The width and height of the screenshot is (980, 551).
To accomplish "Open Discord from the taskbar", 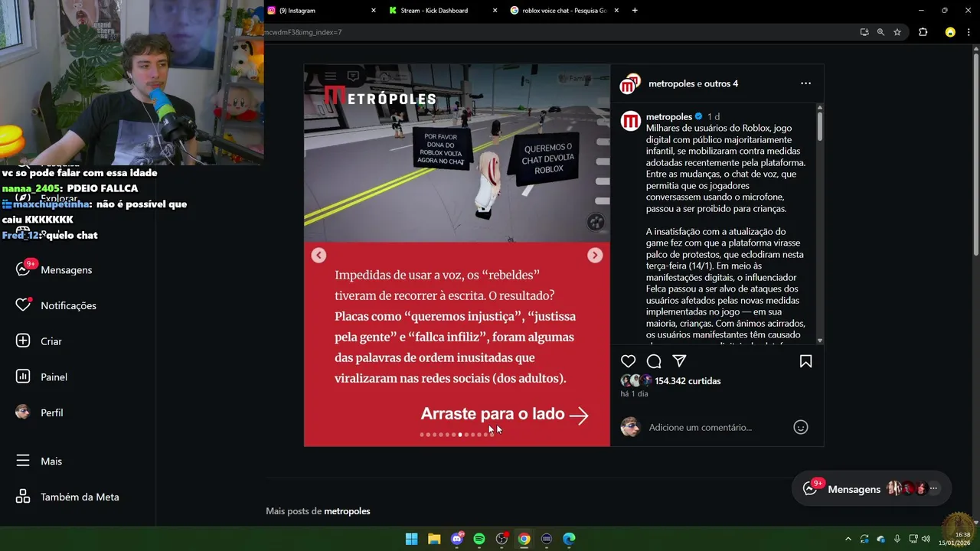I will pos(457,539).
